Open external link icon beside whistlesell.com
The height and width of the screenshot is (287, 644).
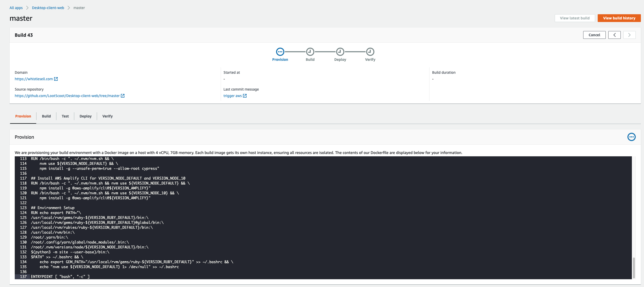pyautogui.click(x=56, y=79)
